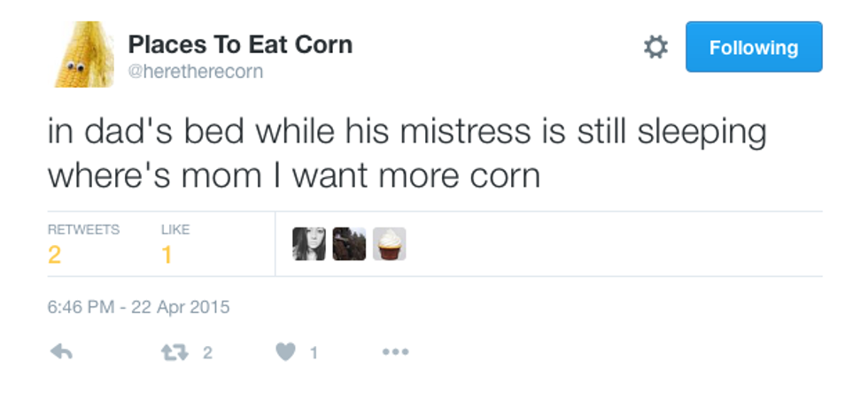Screen dimensions: 868x400
Task: Click the count beside the heart icon
Action: tap(313, 353)
